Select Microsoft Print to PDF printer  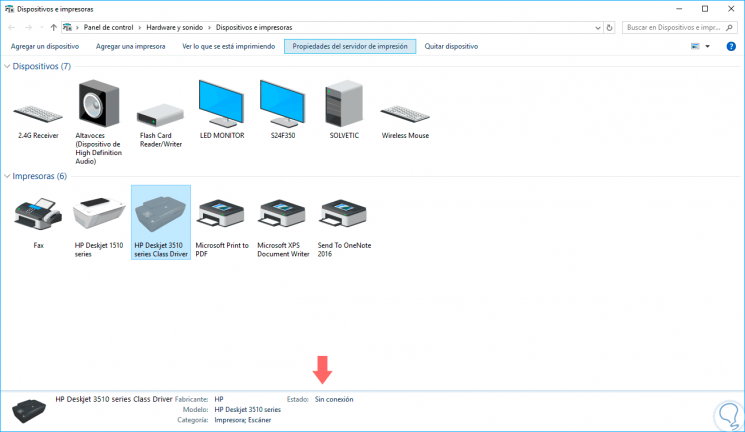coord(221,214)
